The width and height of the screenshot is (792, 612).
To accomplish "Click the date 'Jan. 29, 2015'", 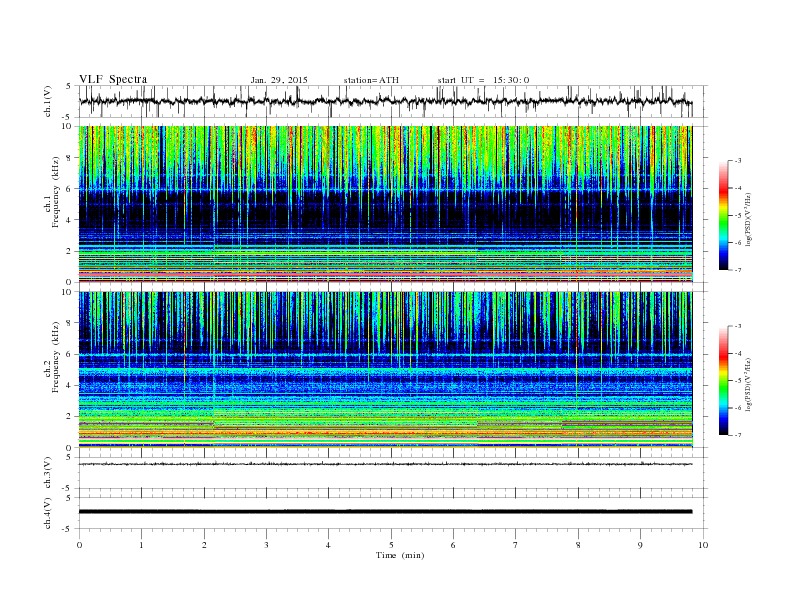I will click(279, 80).
